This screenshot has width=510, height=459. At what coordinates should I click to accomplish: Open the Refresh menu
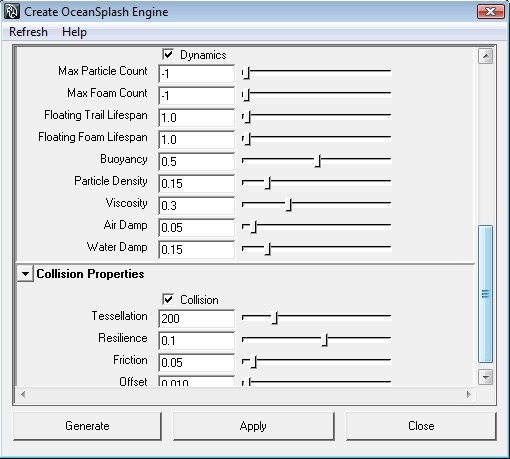point(28,32)
